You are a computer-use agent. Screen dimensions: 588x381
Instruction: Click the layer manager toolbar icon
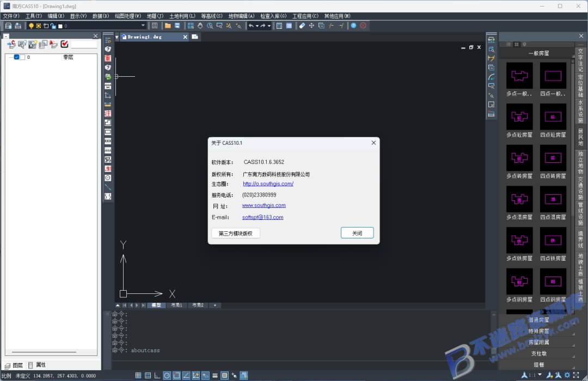[x=8, y=26]
